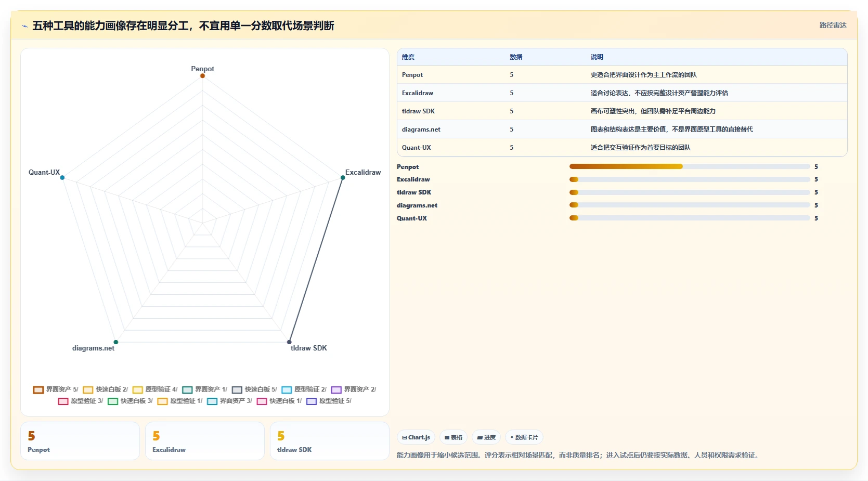The height and width of the screenshot is (481, 868).
Task: Click the Excalidraw progress bar
Action: tap(690, 179)
